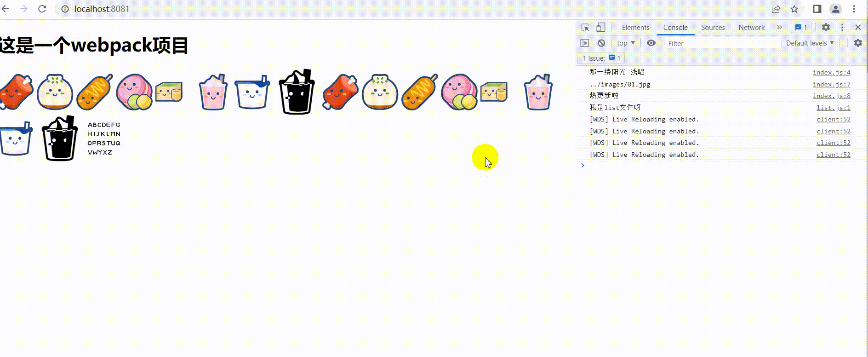This screenshot has width=868, height=357.
Task: Switch to the Elements tab
Action: click(635, 28)
